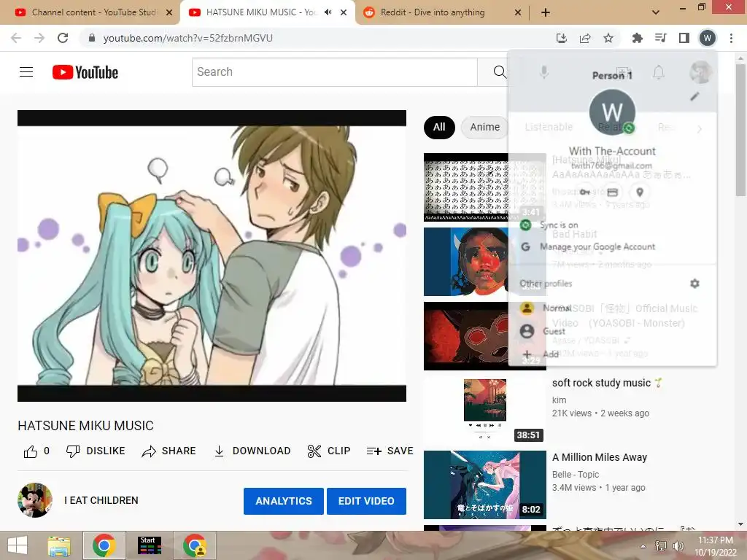Edit profile with the pencil icon
Viewport: 747px width, 560px height.
(694, 97)
